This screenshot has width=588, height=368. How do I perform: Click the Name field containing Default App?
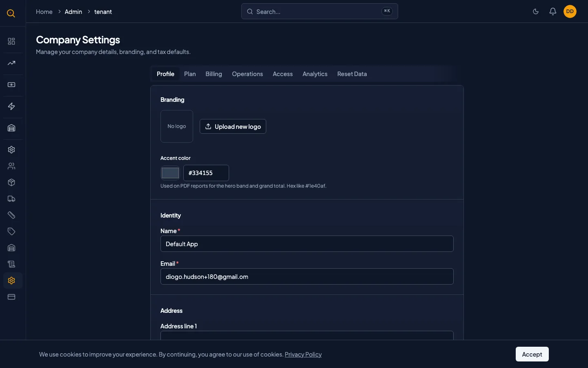pyautogui.click(x=307, y=244)
